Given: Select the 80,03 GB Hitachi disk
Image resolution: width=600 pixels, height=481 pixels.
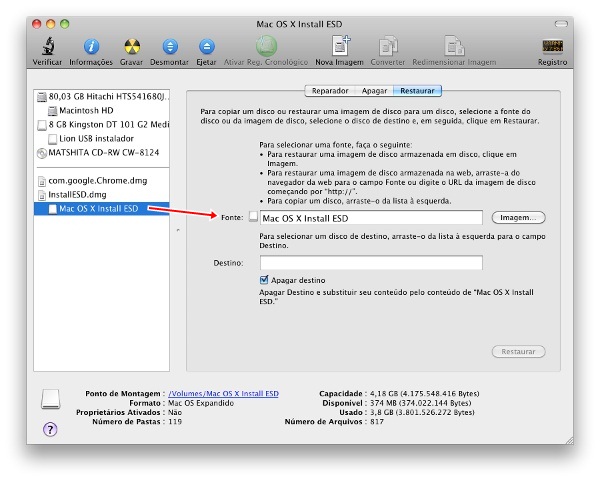Looking at the screenshot, I should tap(101, 96).
